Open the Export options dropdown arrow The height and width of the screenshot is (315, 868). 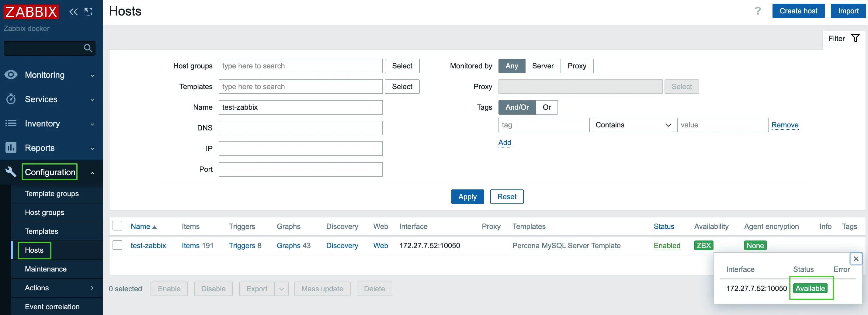[281, 289]
